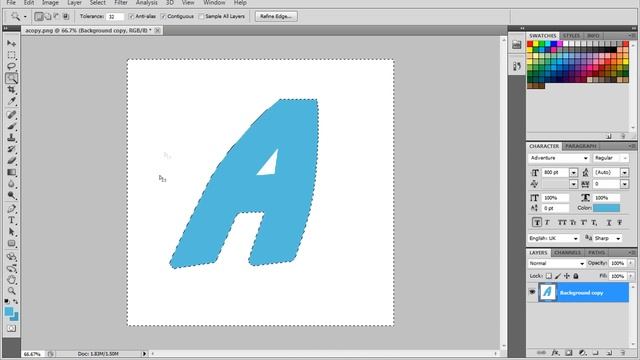Toggle Lock image pixels
The height and width of the screenshot is (360, 640).
[x=558, y=276]
